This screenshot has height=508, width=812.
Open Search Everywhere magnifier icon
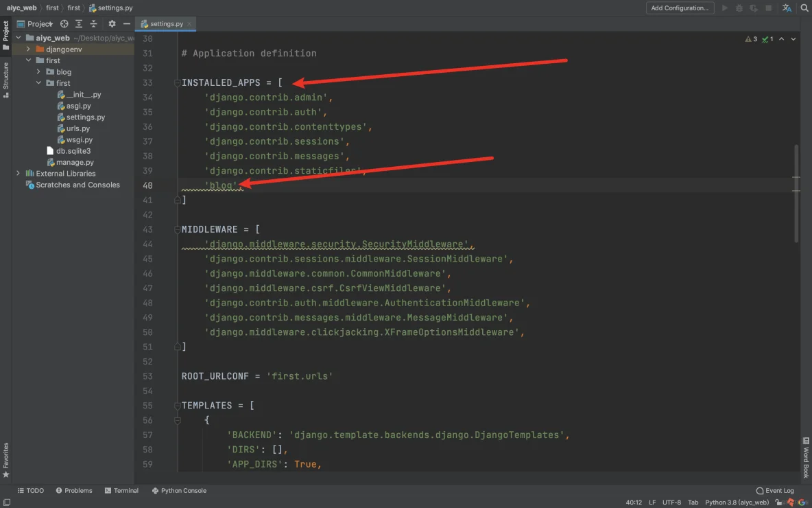point(804,8)
